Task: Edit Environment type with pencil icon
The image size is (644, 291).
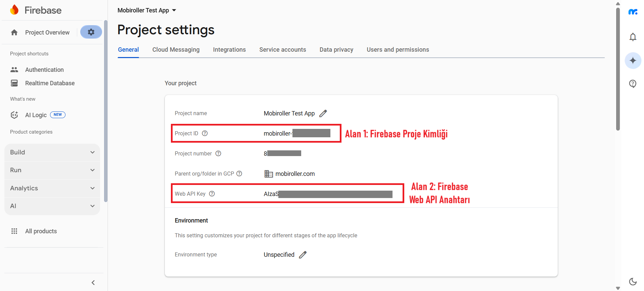Action: (x=303, y=255)
